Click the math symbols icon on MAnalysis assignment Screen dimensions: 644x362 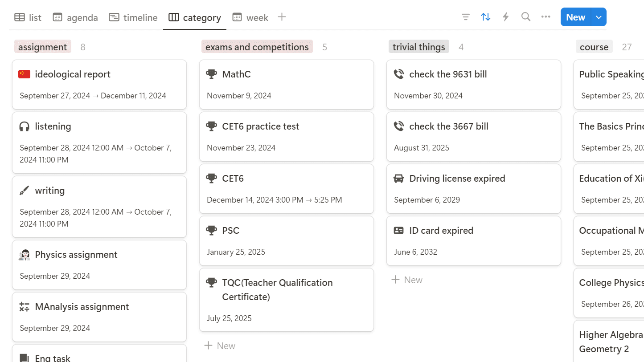click(25, 307)
